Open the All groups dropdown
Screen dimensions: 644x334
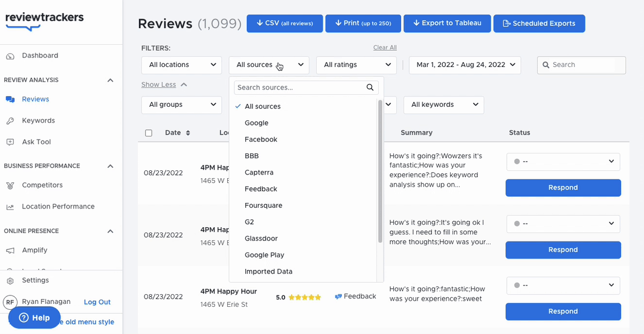click(181, 104)
